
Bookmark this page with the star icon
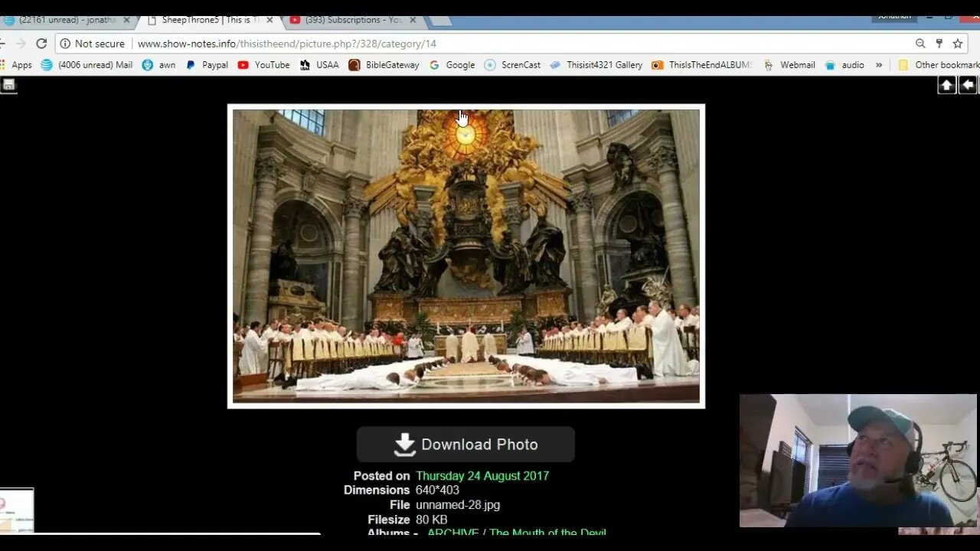tap(958, 44)
